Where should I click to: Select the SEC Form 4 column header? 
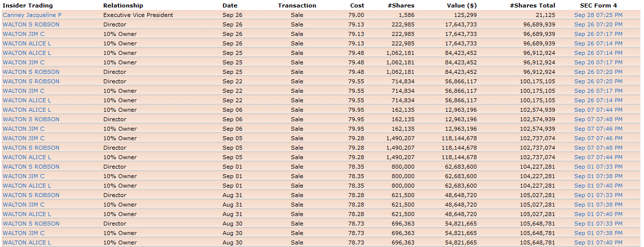tap(598, 5)
